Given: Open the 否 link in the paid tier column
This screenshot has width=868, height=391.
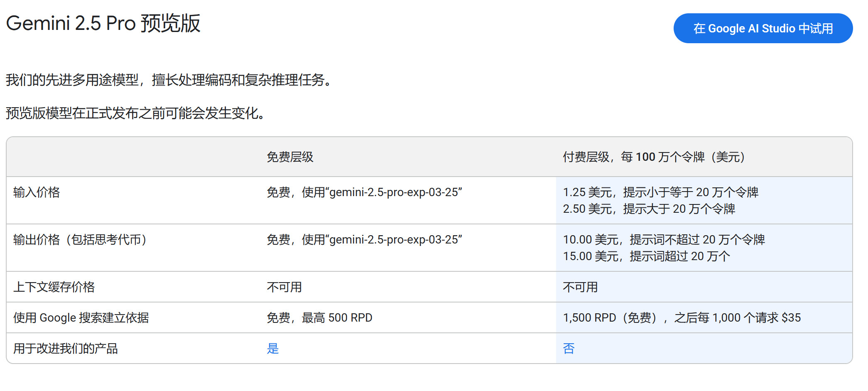Looking at the screenshot, I should click(569, 348).
